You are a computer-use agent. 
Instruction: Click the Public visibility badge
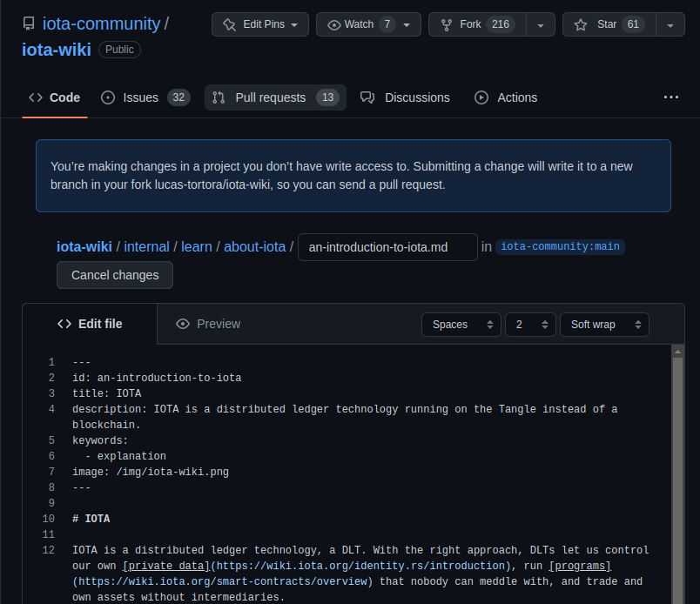119,50
